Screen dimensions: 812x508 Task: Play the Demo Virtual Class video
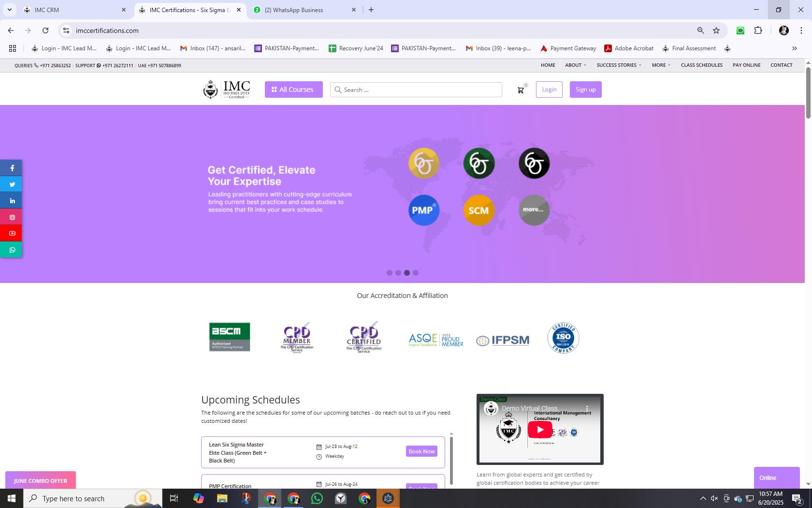[x=540, y=430]
